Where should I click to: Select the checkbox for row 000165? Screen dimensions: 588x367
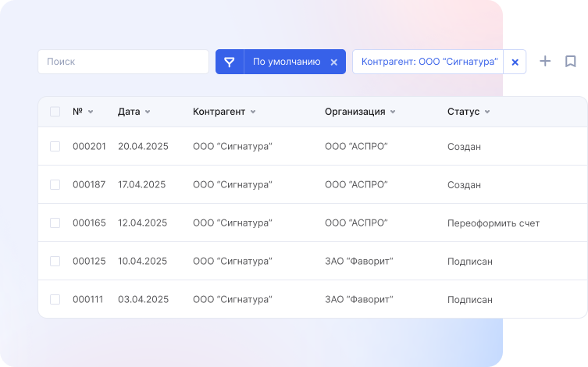(55, 223)
